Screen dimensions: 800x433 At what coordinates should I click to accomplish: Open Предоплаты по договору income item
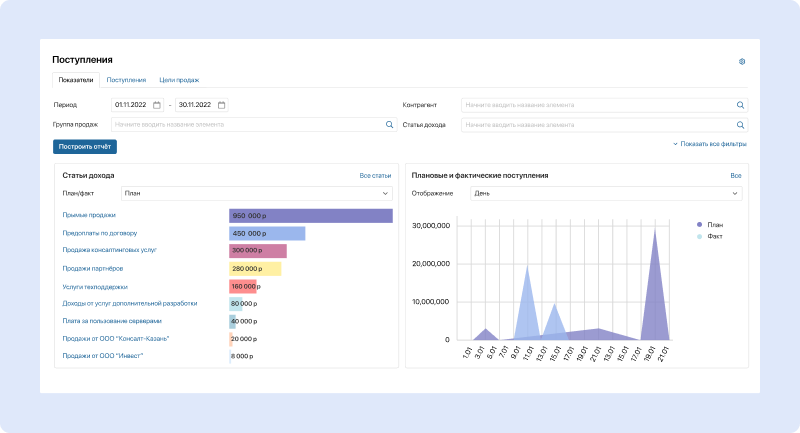pos(99,233)
